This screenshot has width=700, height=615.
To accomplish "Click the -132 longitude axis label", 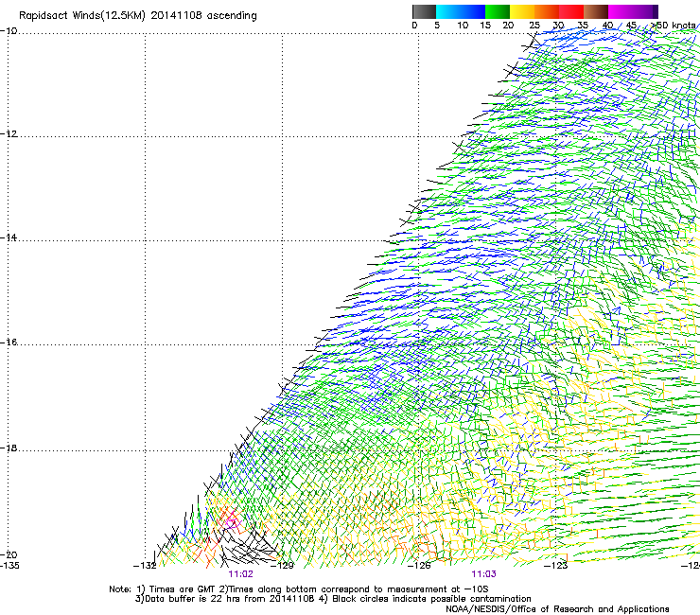I will click(x=145, y=566).
